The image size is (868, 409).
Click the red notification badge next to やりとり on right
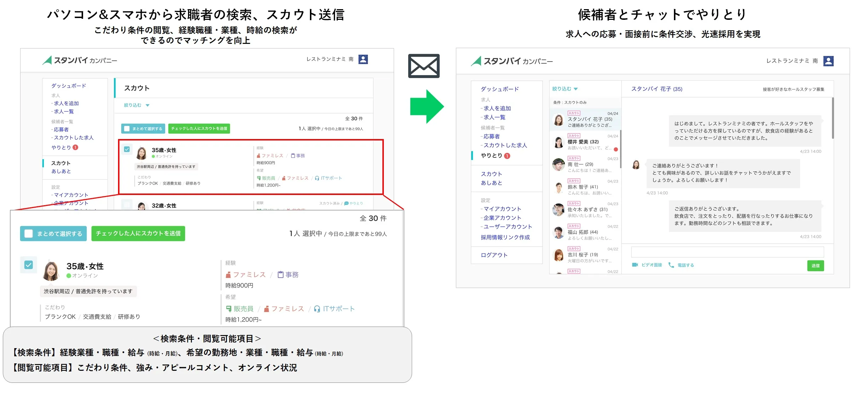pos(507,156)
